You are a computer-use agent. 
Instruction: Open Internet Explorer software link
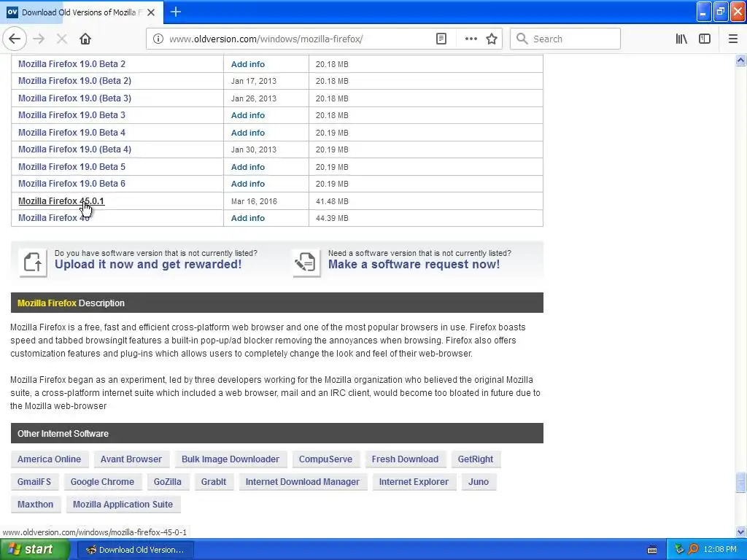[x=414, y=481]
